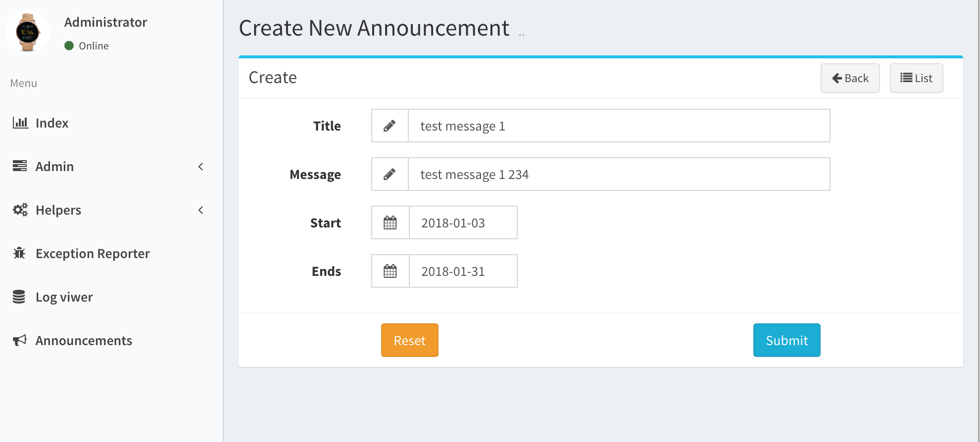Screen dimensions: 980x442
Task: Open the calendar icon beside Start date
Action: 390,222
